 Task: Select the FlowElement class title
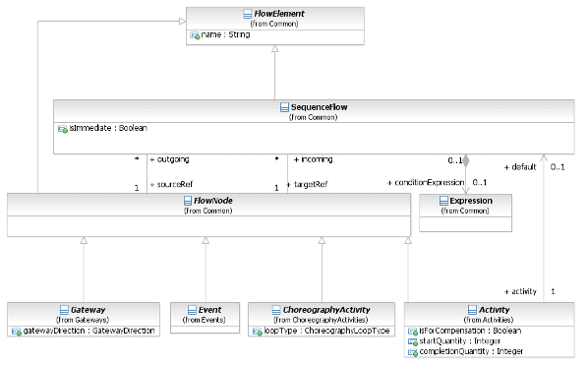(x=279, y=14)
